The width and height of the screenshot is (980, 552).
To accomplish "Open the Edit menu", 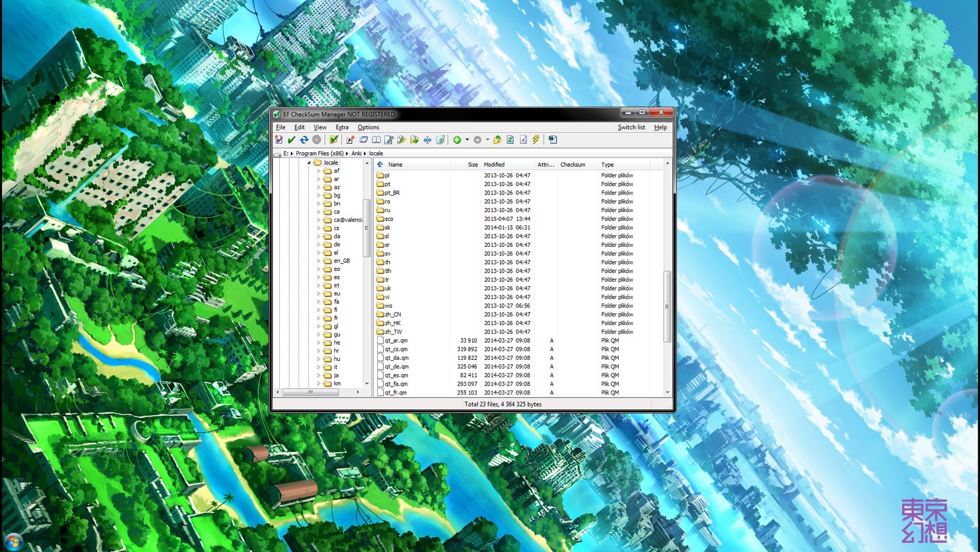I will point(300,127).
